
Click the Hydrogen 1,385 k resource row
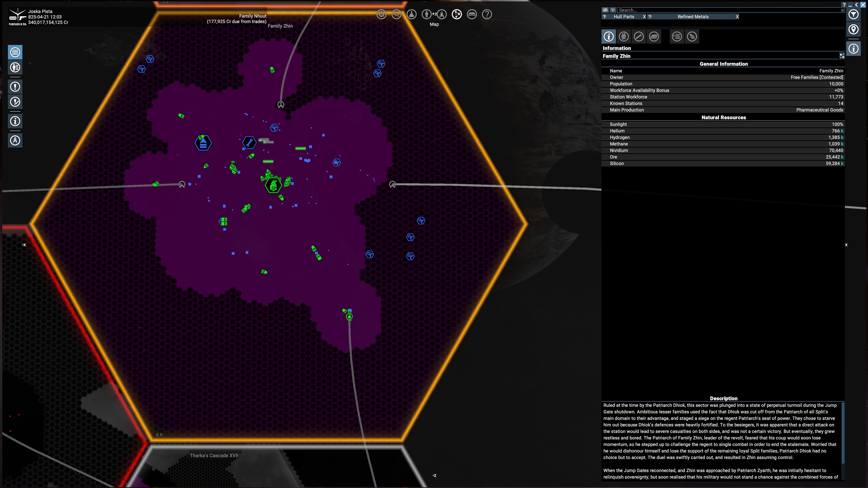pos(723,137)
